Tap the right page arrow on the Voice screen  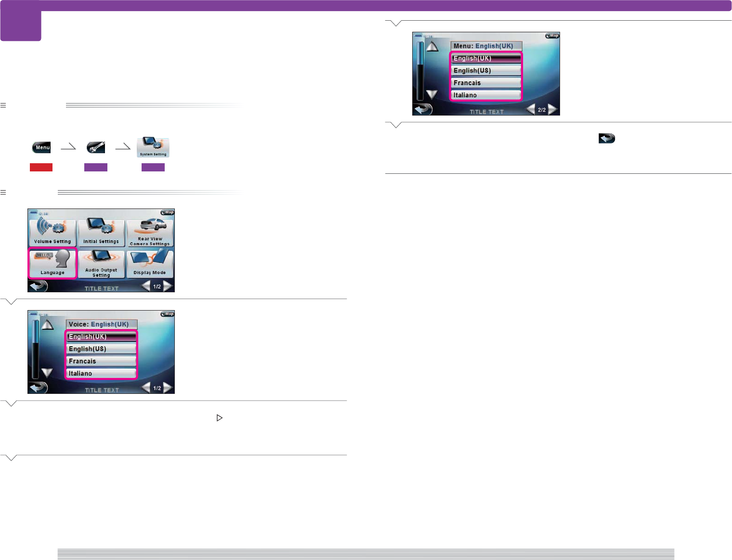tap(168, 388)
